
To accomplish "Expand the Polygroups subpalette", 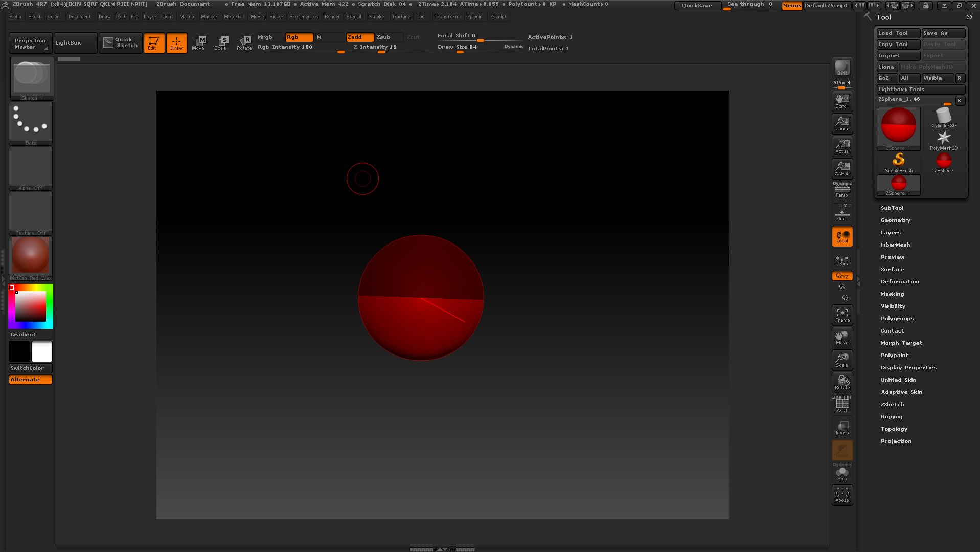I will pyautogui.click(x=897, y=319).
